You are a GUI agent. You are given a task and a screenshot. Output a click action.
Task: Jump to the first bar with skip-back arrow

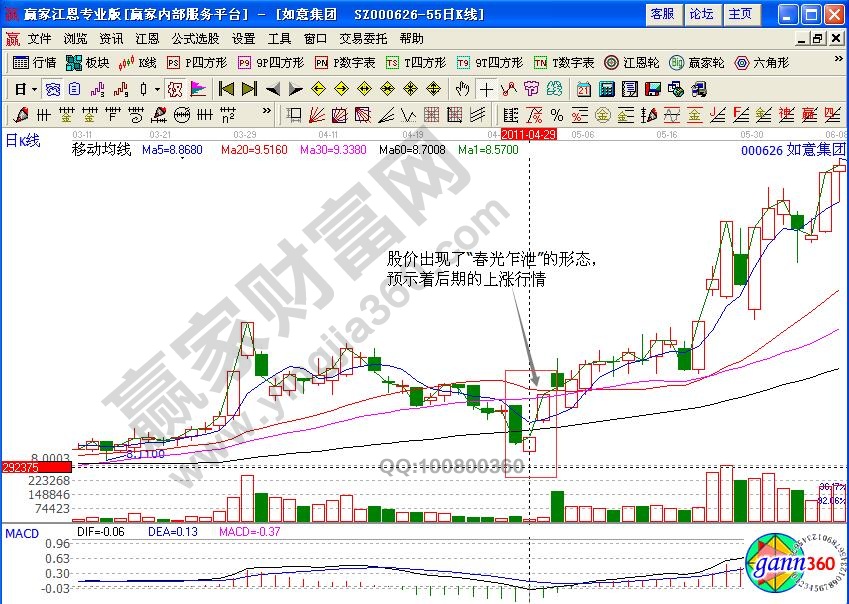point(227,88)
